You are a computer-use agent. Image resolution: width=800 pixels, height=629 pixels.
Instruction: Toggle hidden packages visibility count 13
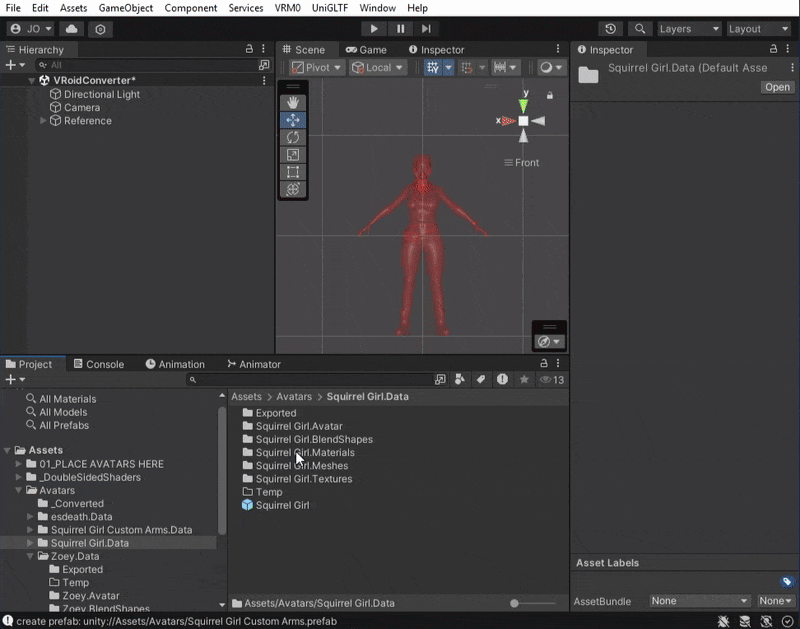coord(552,380)
